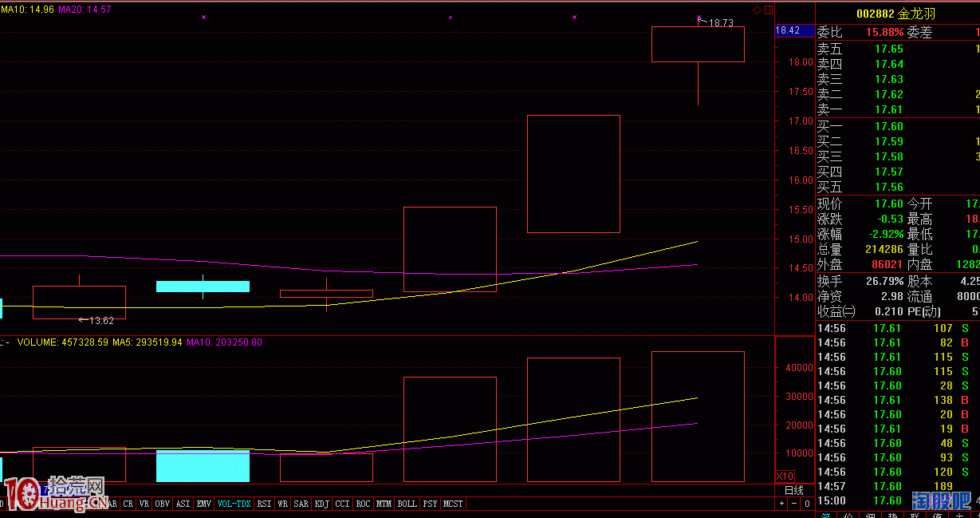This screenshot has height=518, width=980.
Task: Select the latest candlestick with high 18.73
Action: pyautogui.click(x=698, y=45)
